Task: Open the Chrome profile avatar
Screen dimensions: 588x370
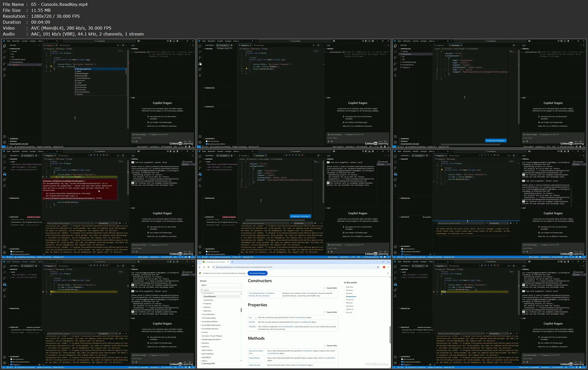Action: point(384,267)
